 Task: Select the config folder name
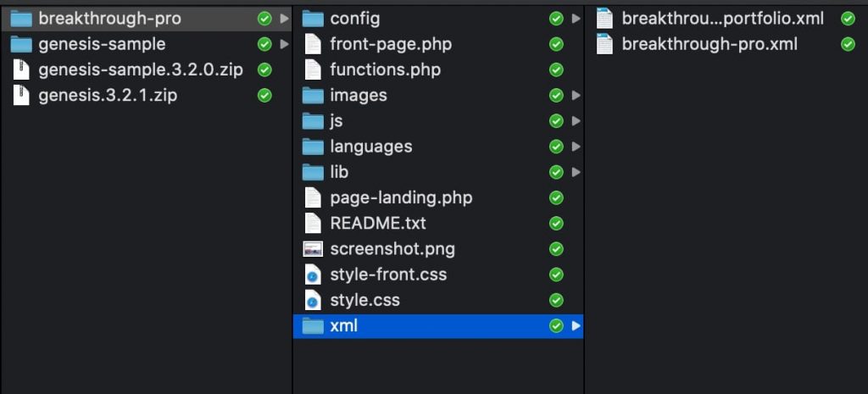[x=355, y=19]
